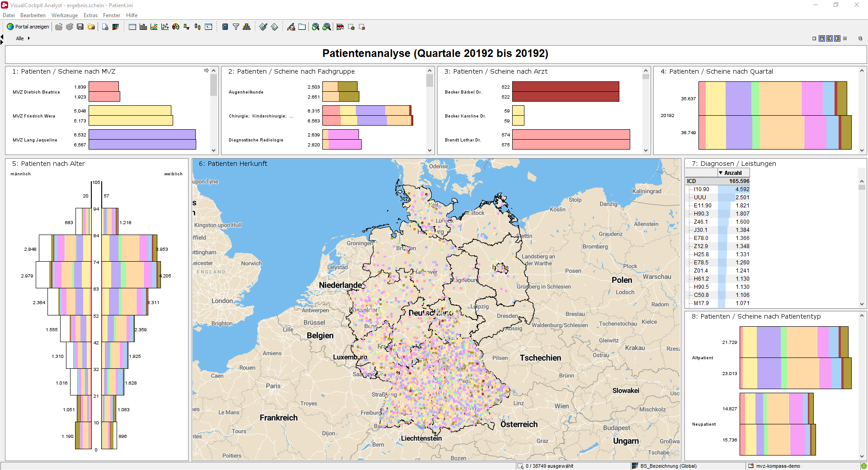Select the gauge chart icon
868x470 pixels.
click(x=176, y=27)
